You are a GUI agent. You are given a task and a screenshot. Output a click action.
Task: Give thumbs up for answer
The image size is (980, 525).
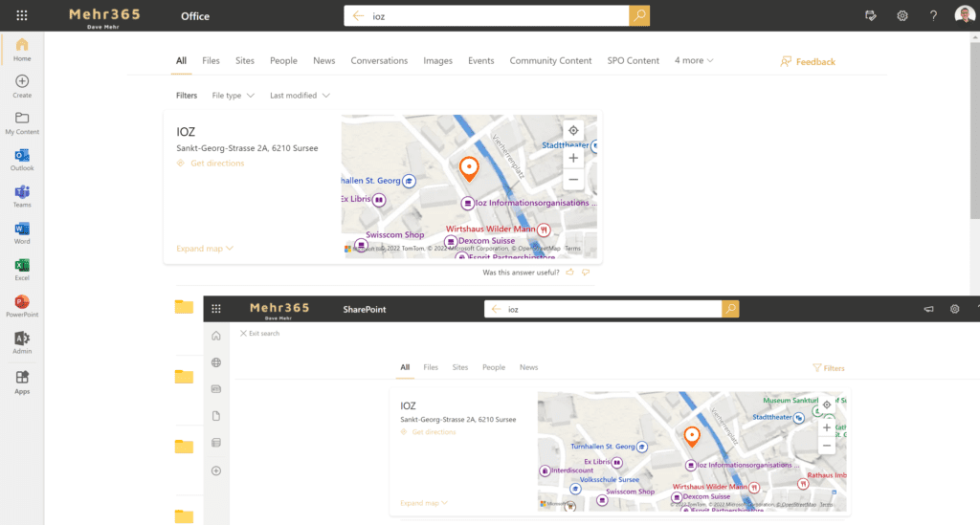(x=570, y=273)
